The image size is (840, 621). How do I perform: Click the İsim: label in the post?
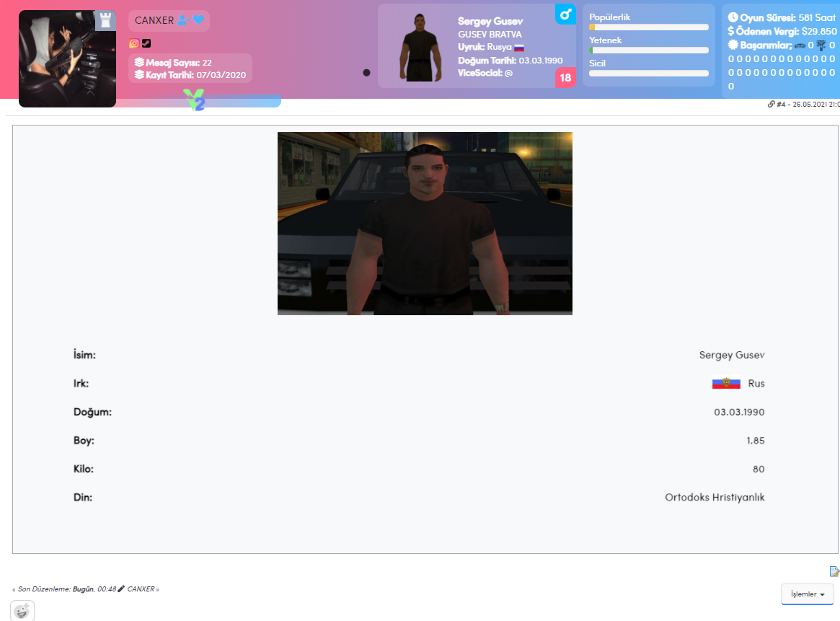(x=84, y=355)
